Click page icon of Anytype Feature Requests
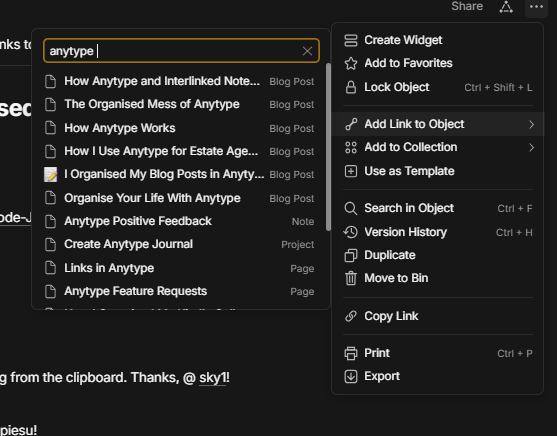The width and height of the screenshot is (557, 436). (50, 291)
